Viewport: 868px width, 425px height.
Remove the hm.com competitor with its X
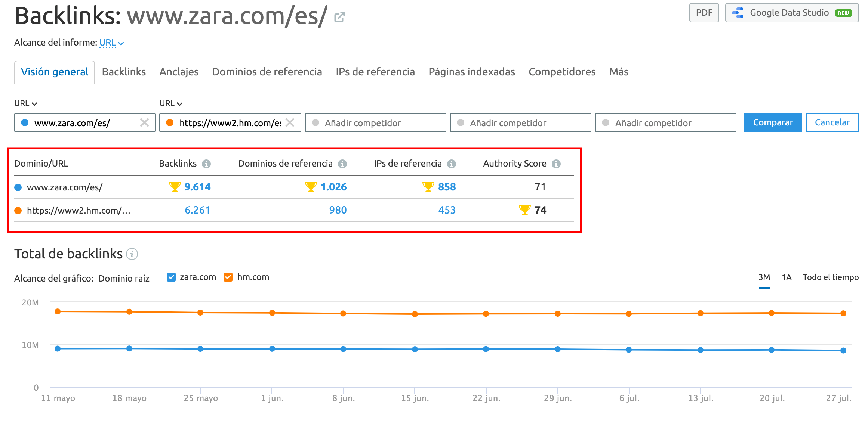tap(290, 122)
